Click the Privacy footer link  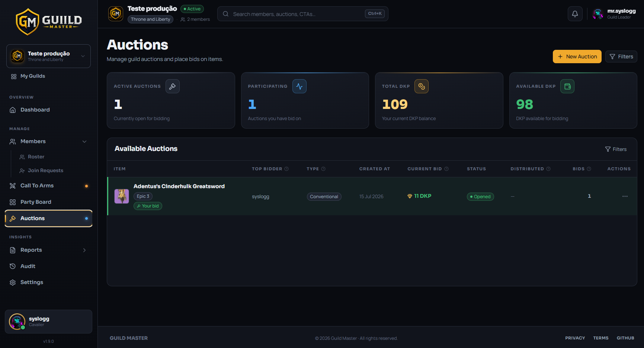[x=575, y=338]
